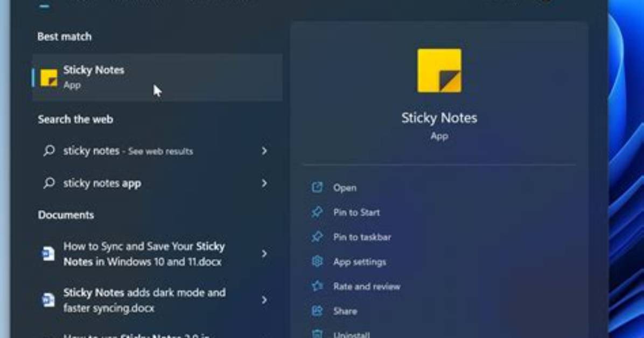This screenshot has width=644, height=338.
Task: Click the star icon next to Rate and review
Action: coord(317,286)
